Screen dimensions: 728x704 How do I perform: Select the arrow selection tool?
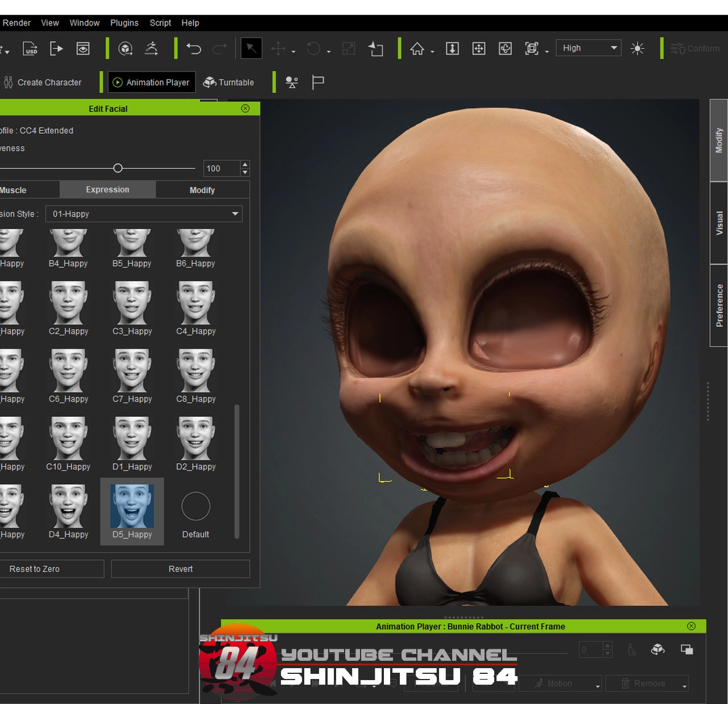pyautogui.click(x=251, y=49)
